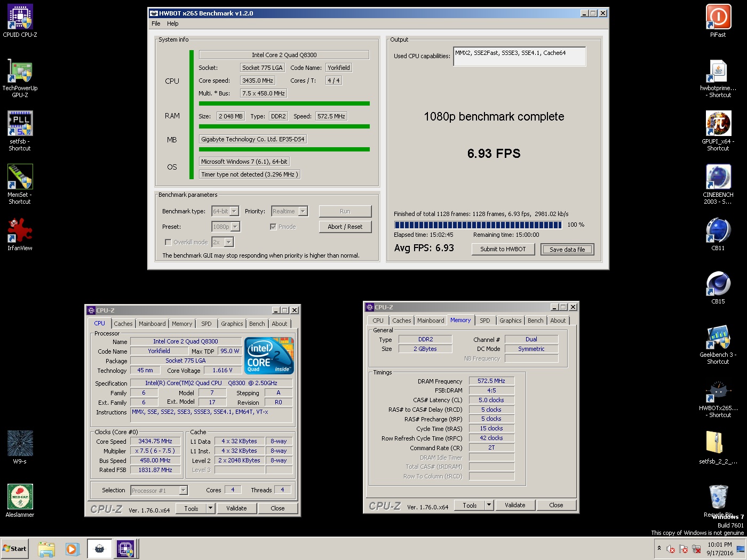Switch to Memory tab in left CPU-Z
747x560 pixels.
[182, 324]
